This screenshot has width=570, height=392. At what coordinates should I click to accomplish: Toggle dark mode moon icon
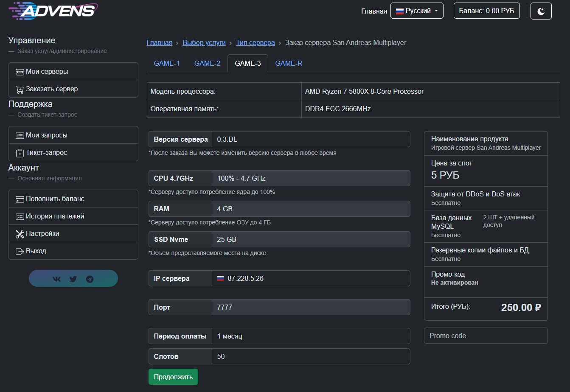pos(541,11)
